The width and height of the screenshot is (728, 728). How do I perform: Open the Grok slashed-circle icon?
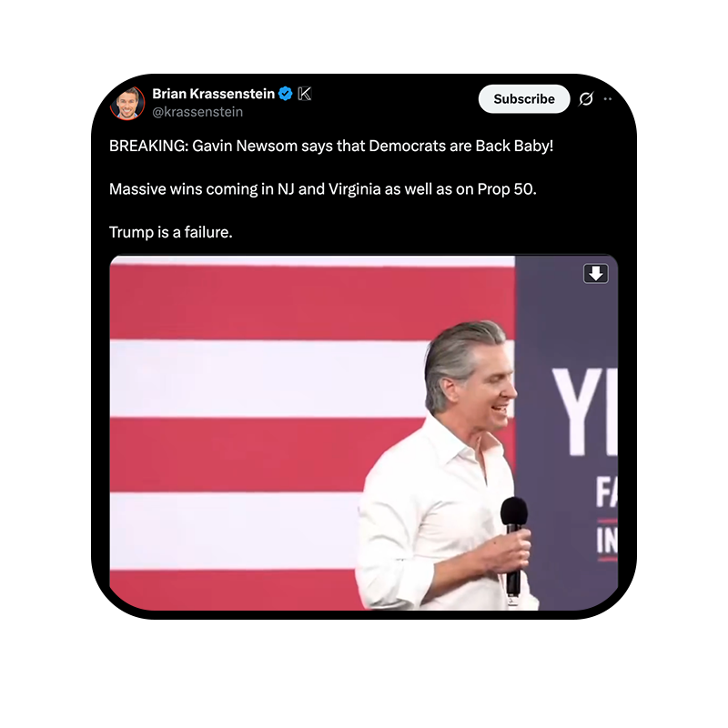click(x=586, y=99)
